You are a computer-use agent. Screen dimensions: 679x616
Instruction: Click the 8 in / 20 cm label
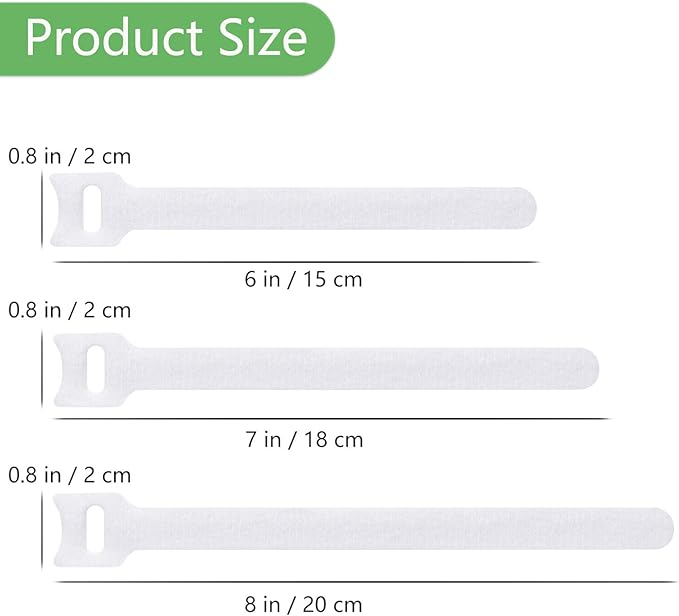[304, 603]
